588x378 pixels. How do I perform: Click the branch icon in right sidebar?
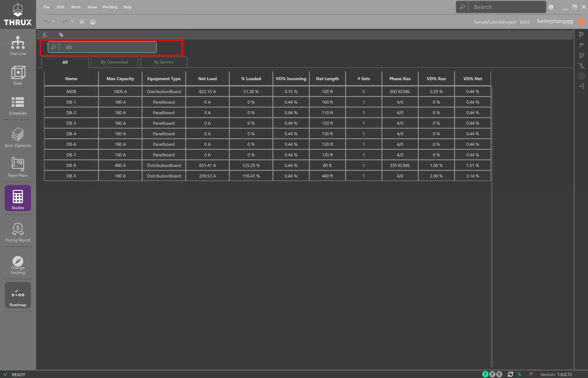point(581,55)
